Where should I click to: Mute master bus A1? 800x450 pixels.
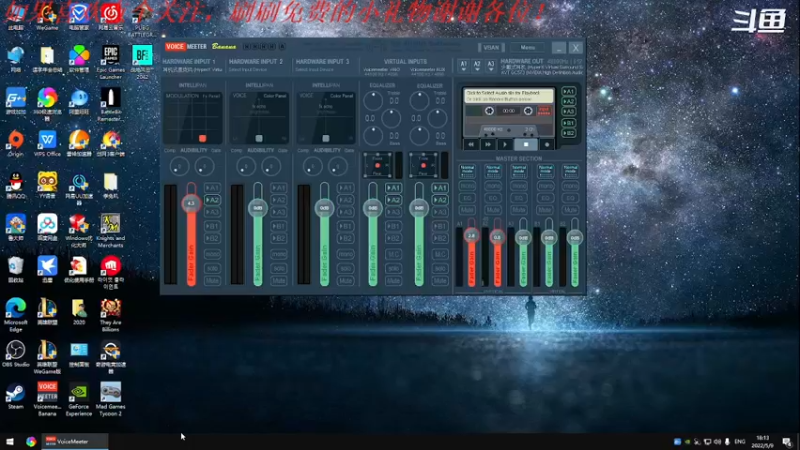467,210
